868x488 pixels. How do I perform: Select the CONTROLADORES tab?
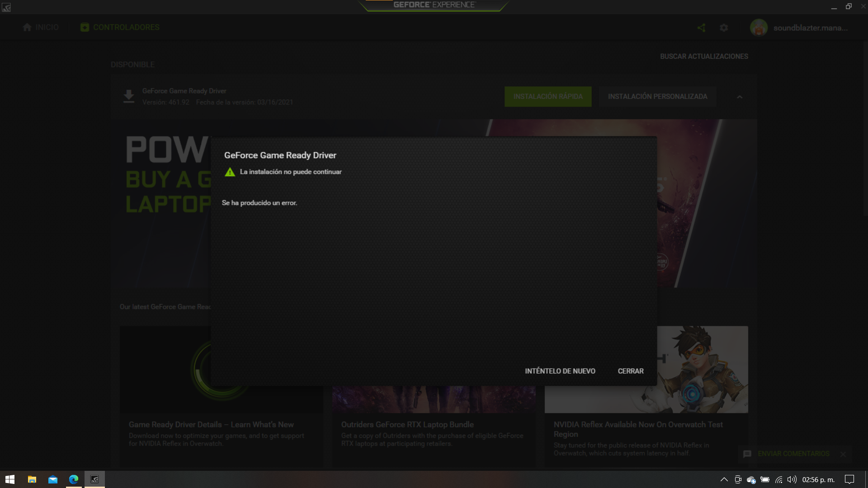(x=120, y=27)
